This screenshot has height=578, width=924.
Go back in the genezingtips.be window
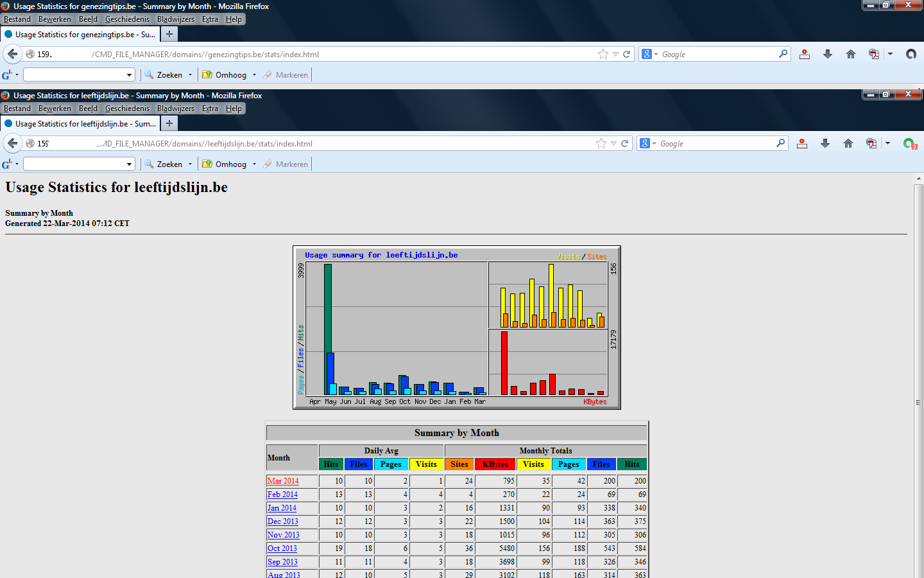point(12,54)
